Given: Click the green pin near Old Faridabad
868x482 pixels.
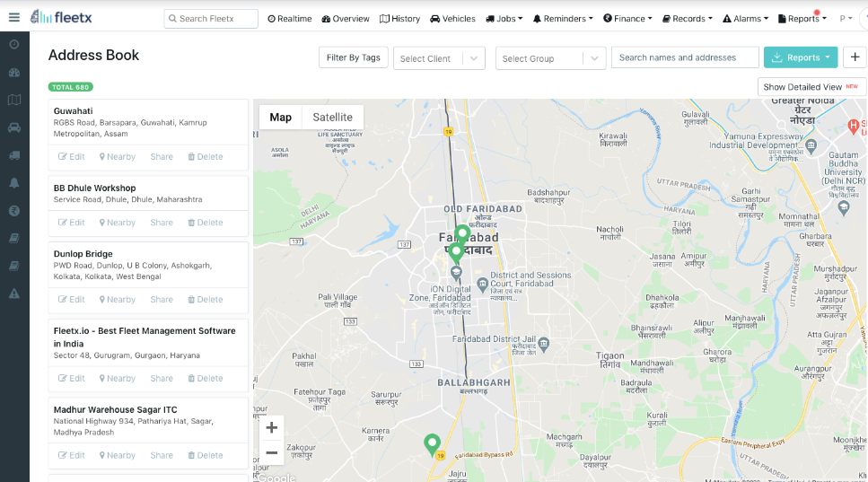Looking at the screenshot, I should tap(462, 234).
